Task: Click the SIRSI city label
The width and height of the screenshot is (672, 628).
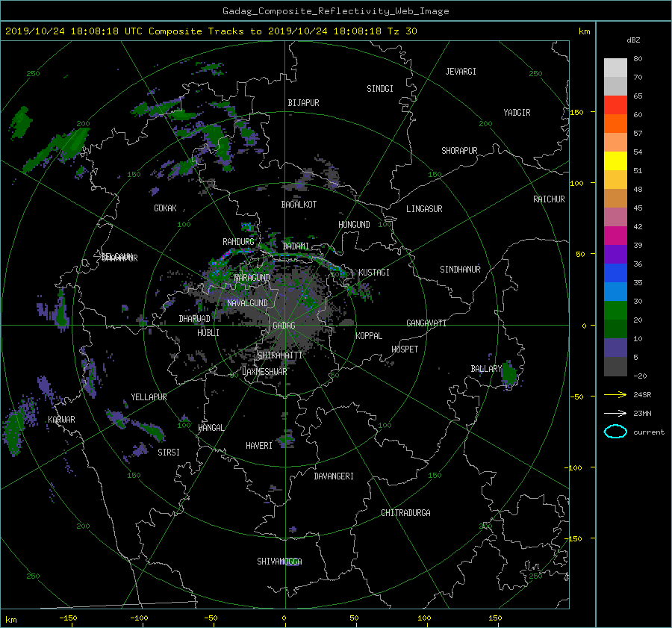Action: pos(169,453)
